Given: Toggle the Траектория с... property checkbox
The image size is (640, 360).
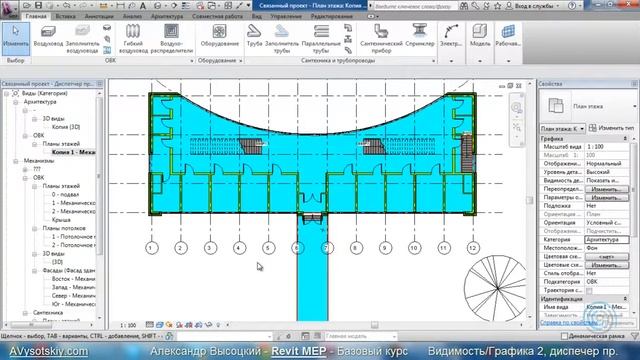Looking at the screenshot, I should tap(589, 291).
